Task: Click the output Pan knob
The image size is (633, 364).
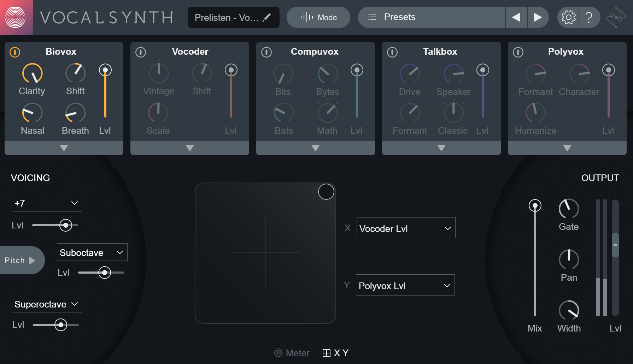Action: (569, 259)
